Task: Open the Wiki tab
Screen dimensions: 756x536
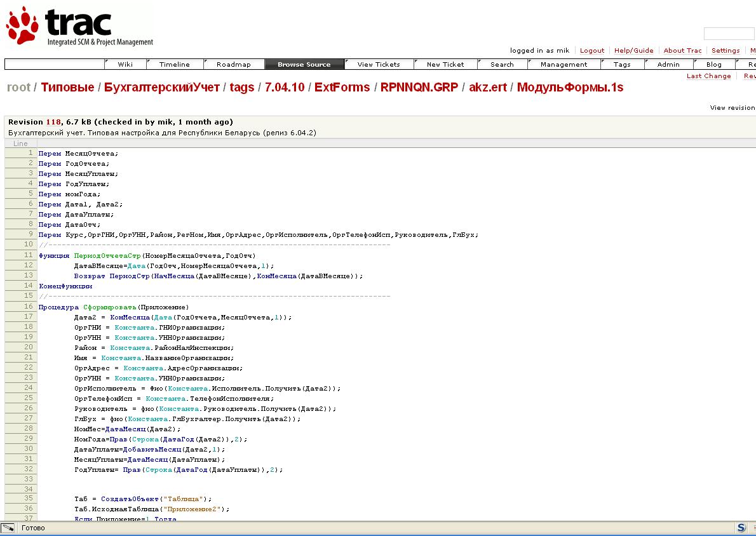Action: (125, 64)
